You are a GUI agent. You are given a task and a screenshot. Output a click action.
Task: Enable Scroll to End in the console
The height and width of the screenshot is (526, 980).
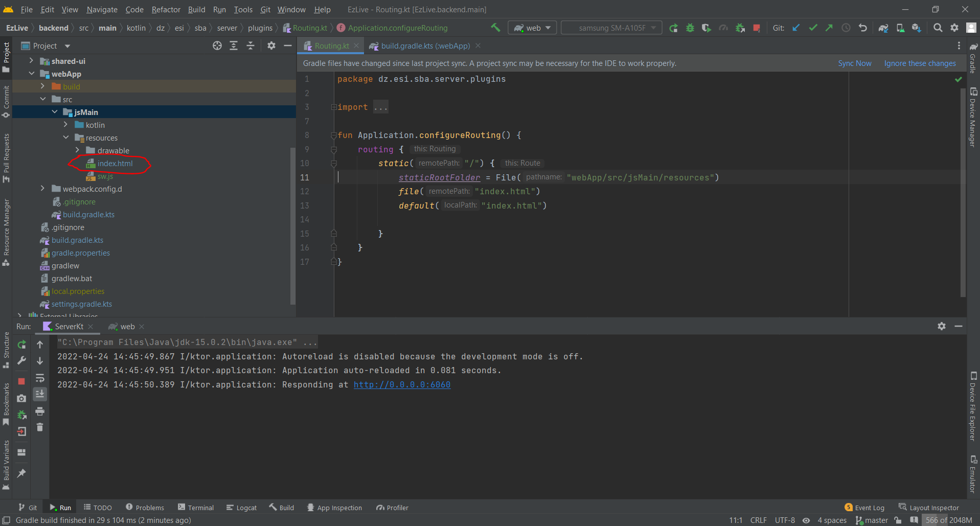point(40,394)
